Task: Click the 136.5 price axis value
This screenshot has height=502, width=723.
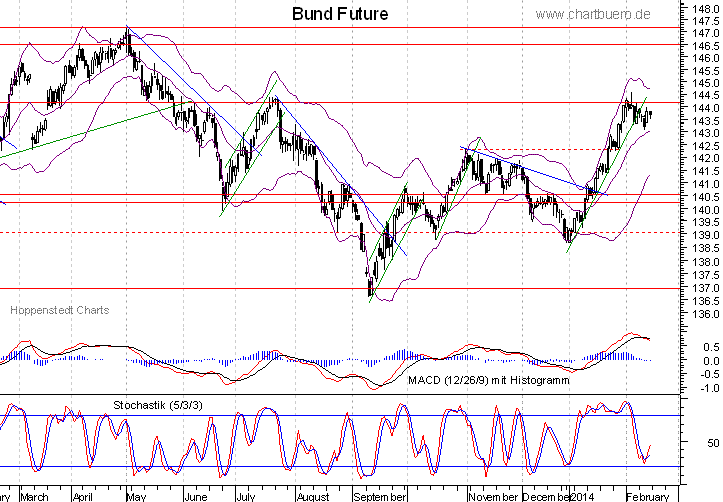Action: [x=706, y=301]
